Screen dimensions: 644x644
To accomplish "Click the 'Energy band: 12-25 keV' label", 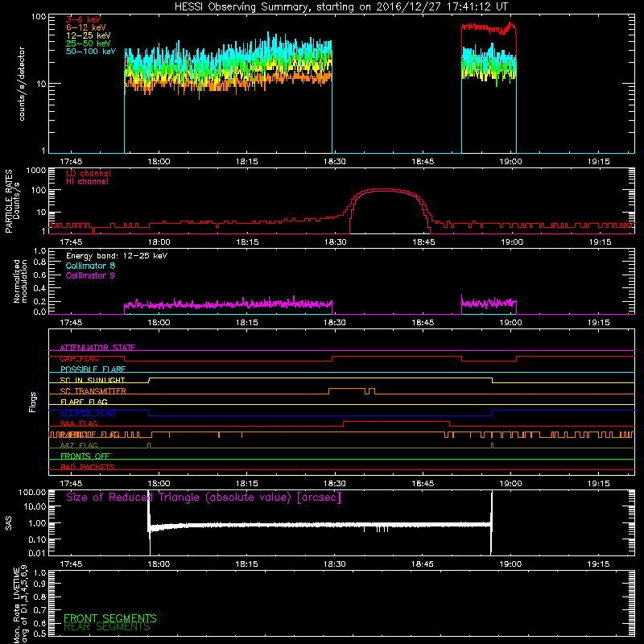I will (117, 256).
